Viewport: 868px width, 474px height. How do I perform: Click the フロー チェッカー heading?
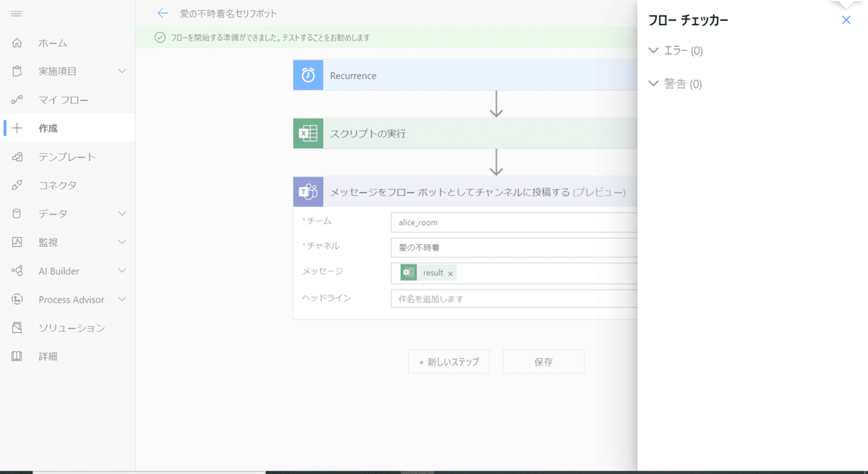(x=688, y=20)
